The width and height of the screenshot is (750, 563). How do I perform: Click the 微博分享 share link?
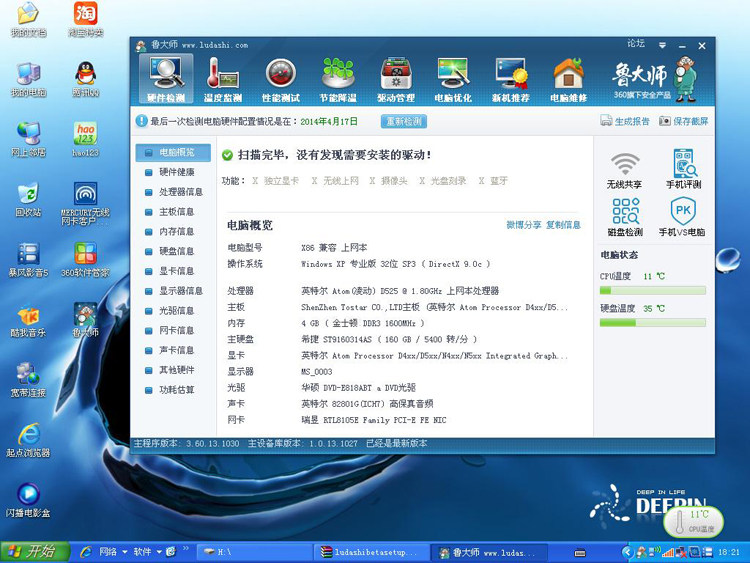[524, 225]
